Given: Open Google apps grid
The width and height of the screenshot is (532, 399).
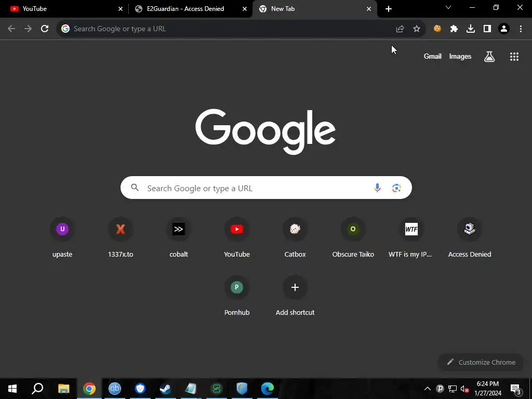Looking at the screenshot, I should pos(514,57).
